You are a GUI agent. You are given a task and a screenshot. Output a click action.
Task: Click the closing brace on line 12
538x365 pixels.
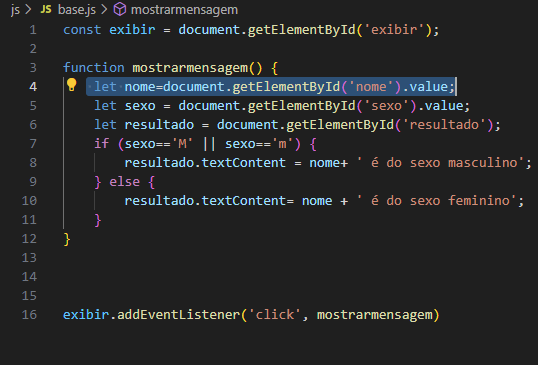coord(67,239)
